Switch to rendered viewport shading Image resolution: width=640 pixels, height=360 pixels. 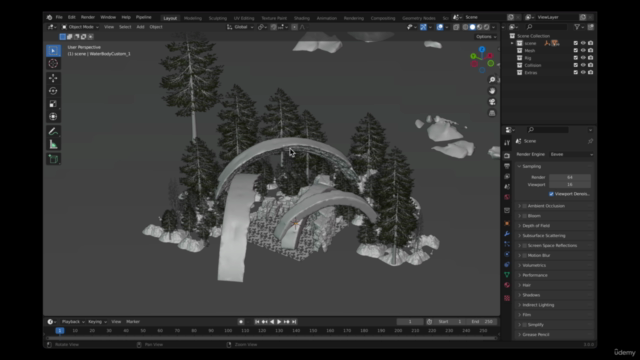click(487, 27)
